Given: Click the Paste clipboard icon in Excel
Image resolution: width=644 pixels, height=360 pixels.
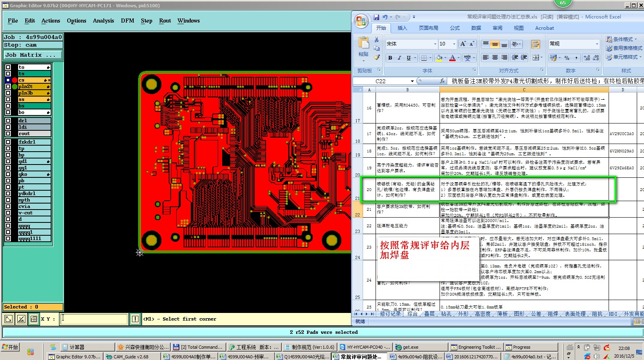Looking at the screenshot, I should click(363, 43).
